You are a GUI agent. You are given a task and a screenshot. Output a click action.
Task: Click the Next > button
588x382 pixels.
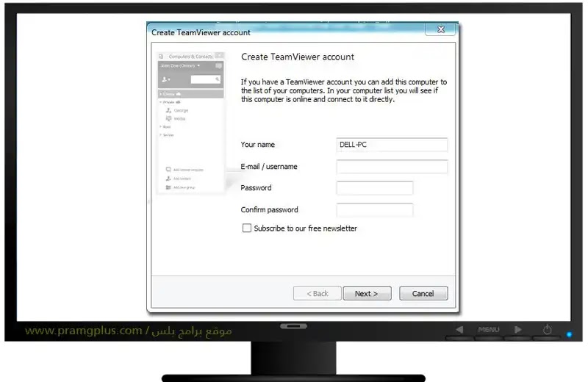(x=367, y=294)
